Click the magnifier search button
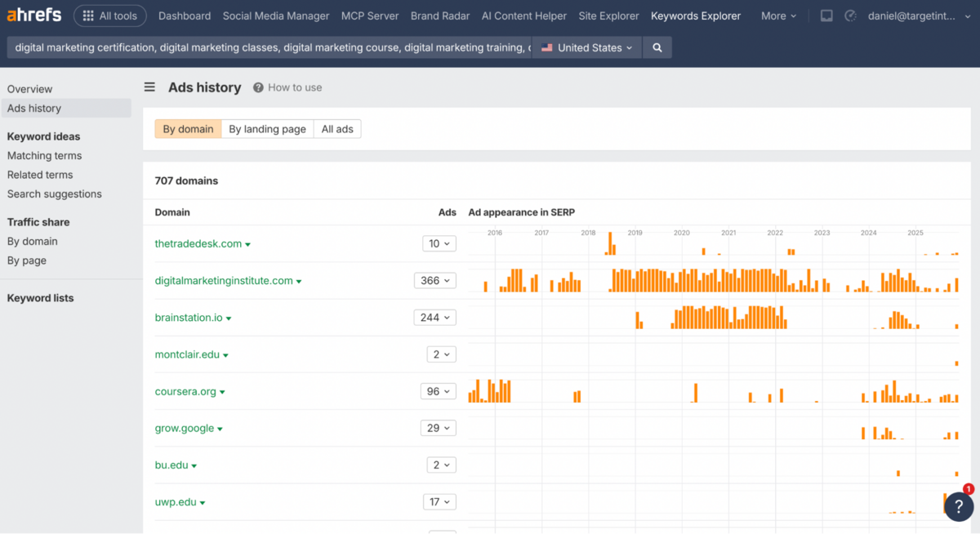Screen dimensions: 980x534 click(657, 47)
